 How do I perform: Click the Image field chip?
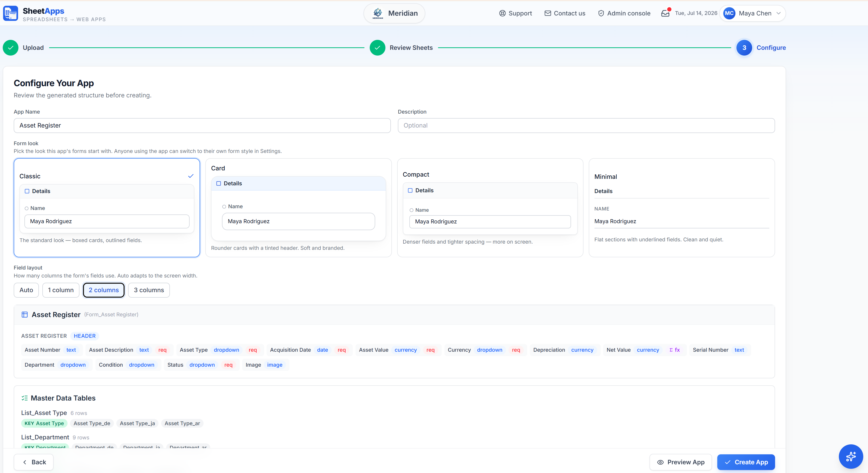[266, 364]
